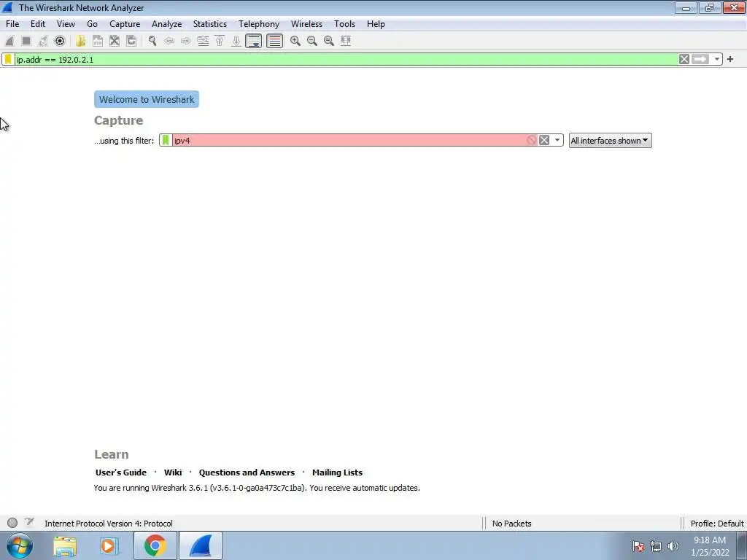The image size is (747, 560).
Task: Open Questions and Answers link
Action: (x=247, y=472)
